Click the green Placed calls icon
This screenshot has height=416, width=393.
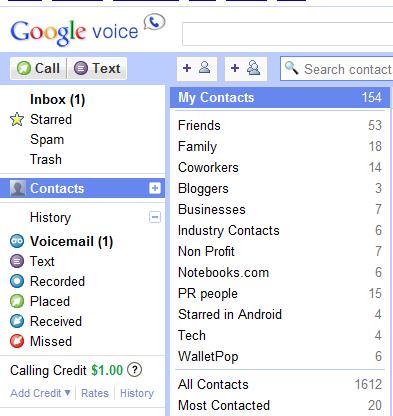coord(17,301)
